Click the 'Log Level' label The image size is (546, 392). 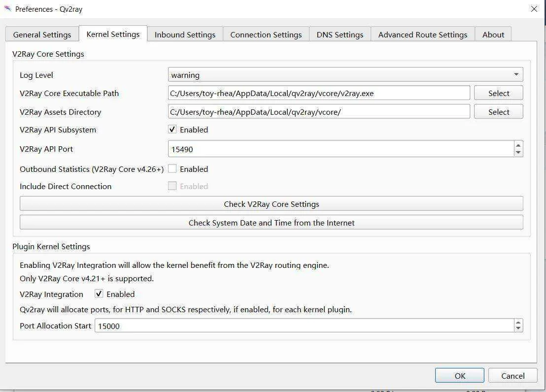[36, 75]
